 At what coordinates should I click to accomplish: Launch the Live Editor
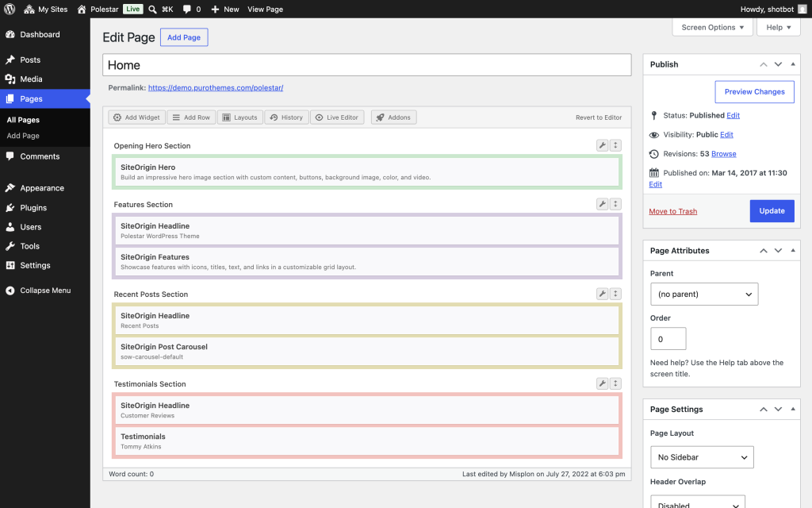[337, 117]
